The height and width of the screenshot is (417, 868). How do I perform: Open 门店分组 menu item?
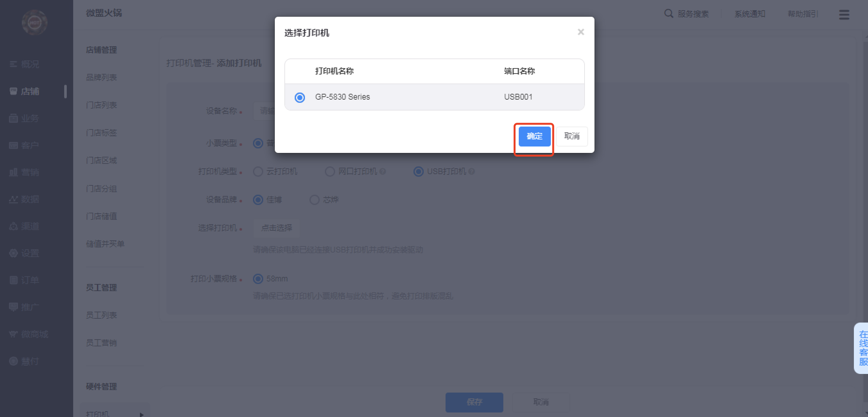[x=101, y=189]
